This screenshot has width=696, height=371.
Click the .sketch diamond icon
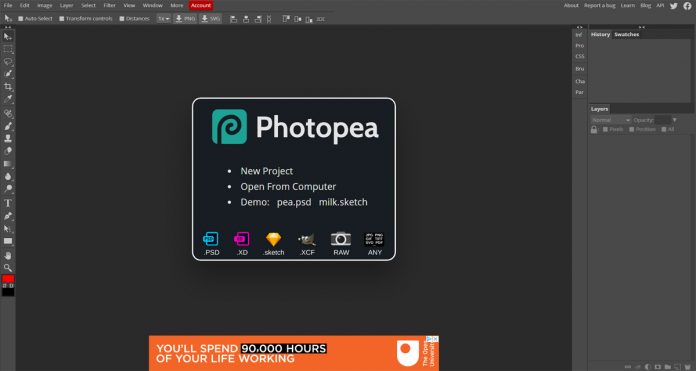(273, 240)
